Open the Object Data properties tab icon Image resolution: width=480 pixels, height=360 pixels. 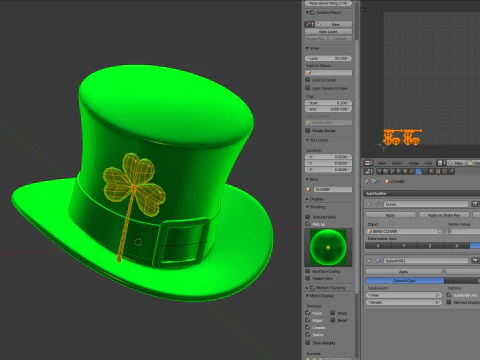click(x=425, y=171)
